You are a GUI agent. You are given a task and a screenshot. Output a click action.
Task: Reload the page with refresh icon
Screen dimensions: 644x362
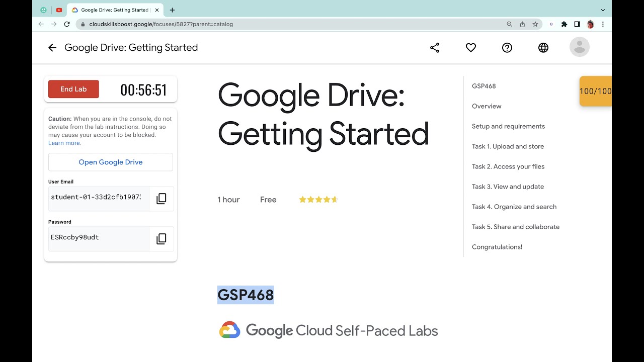point(67,24)
